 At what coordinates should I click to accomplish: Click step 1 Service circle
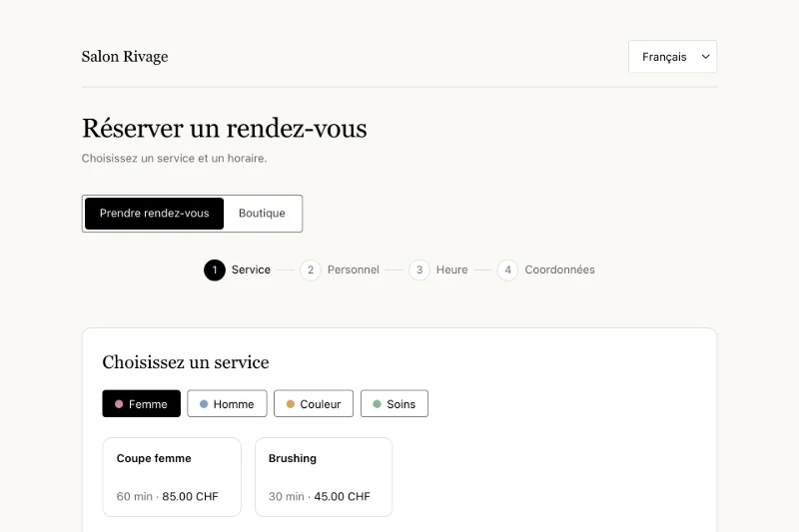pyautogui.click(x=215, y=269)
